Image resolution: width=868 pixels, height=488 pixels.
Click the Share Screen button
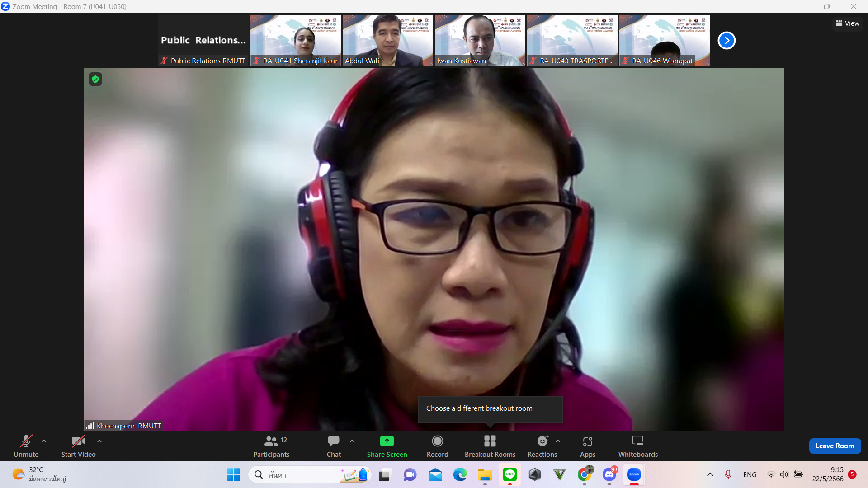387,446
